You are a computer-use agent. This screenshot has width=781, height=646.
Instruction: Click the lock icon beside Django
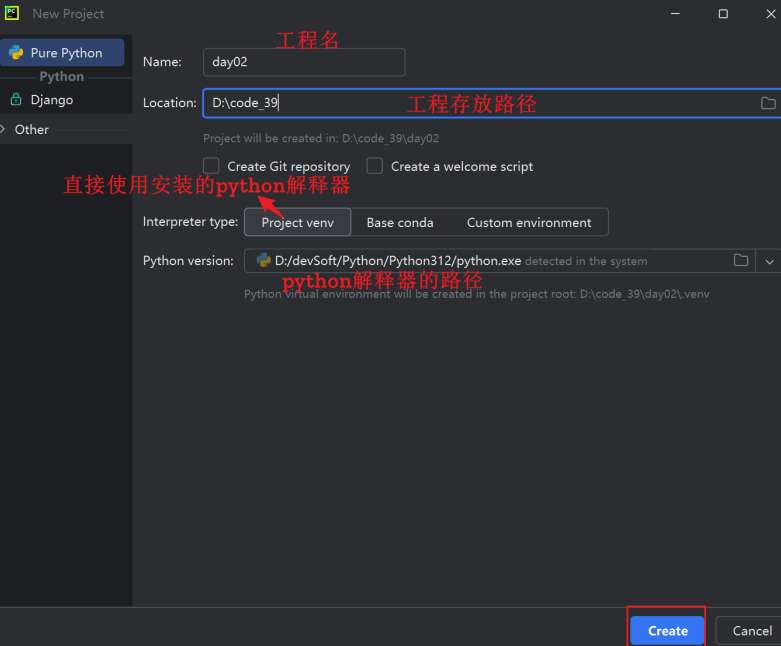[16, 99]
